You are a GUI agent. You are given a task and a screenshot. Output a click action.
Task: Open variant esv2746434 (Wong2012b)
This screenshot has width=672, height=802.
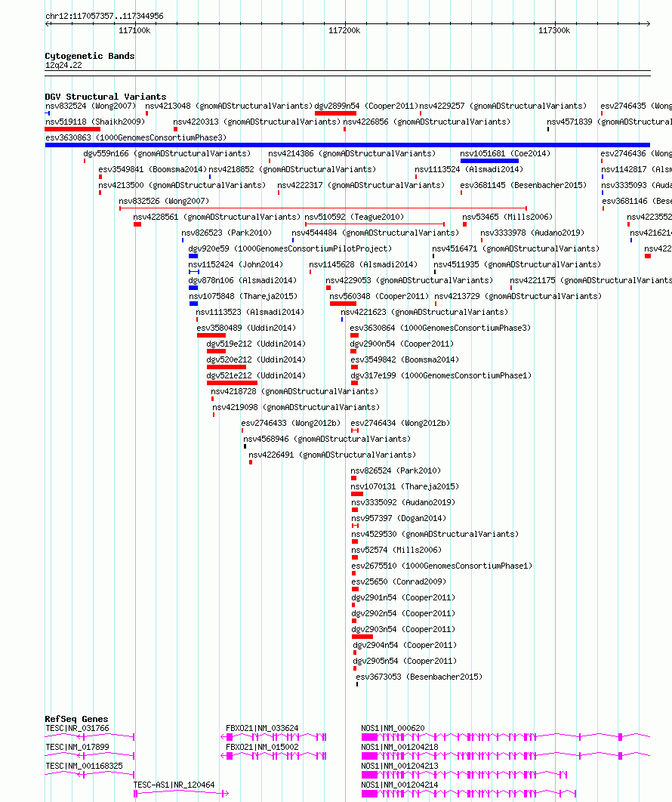coord(400,423)
